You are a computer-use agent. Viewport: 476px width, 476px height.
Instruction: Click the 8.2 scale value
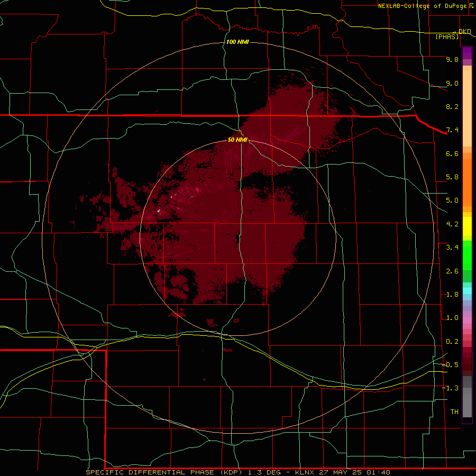tap(452, 106)
